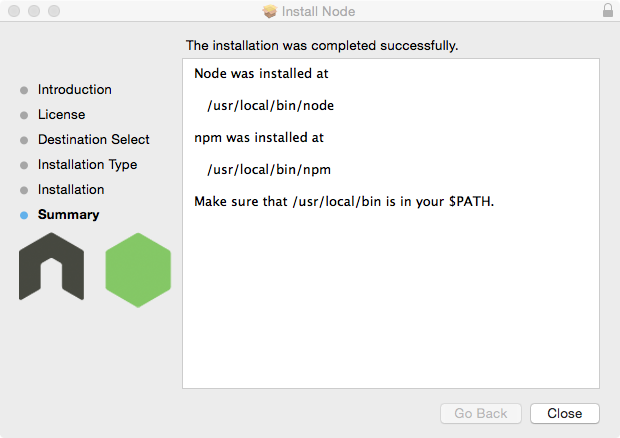The image size is (620, 438).
Task: Click the dark Node.js logo
Action: click(x=51, y=266)
